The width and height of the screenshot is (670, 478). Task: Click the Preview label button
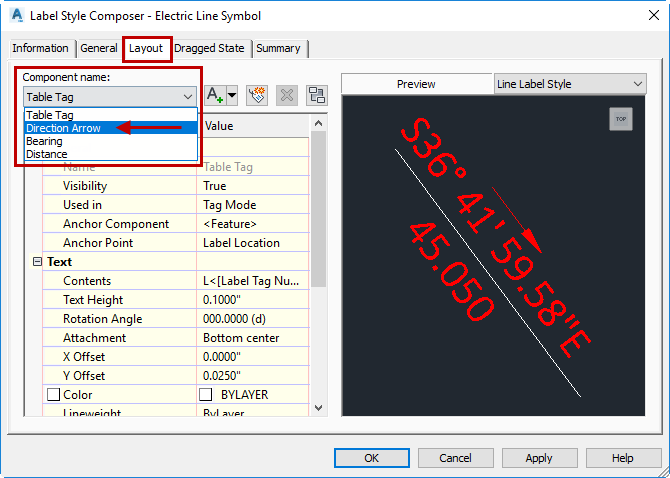coord(417,84)
